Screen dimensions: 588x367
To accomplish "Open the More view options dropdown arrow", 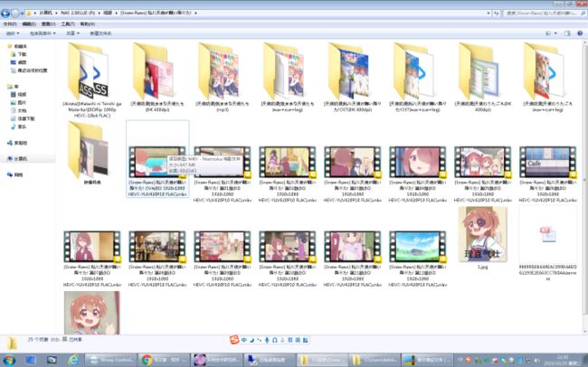I will [x=555, y=33].
